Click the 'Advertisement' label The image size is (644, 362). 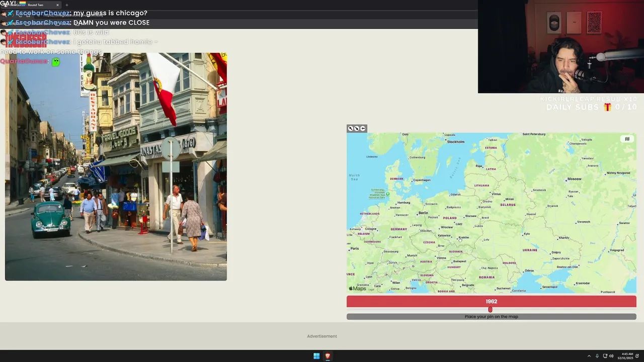pyautogui.click(x=322, y=336)
